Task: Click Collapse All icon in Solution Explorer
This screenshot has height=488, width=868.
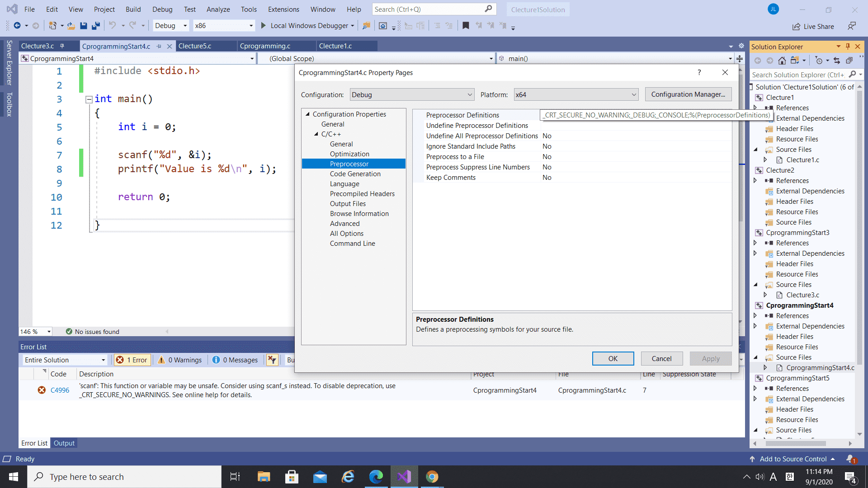Action: click(x=849, y=61)
